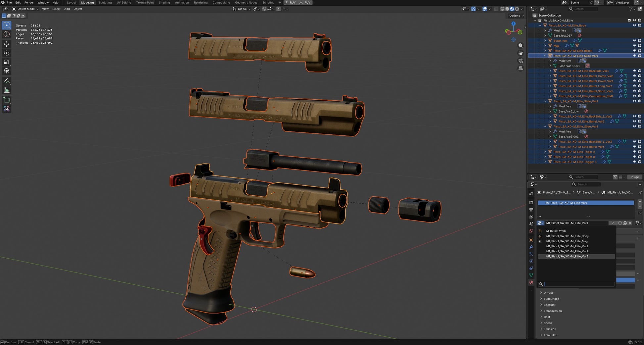Click the Pan hand viewport gizmo
The width and height of the screenshot is (644, 345).
[x=521, y=53]
